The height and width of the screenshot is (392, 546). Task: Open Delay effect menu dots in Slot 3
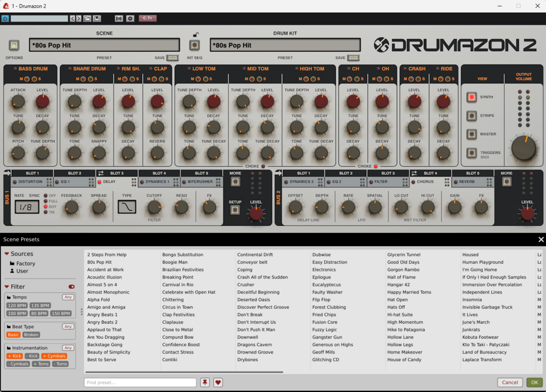pyautogui.click(x=134, y=182)
